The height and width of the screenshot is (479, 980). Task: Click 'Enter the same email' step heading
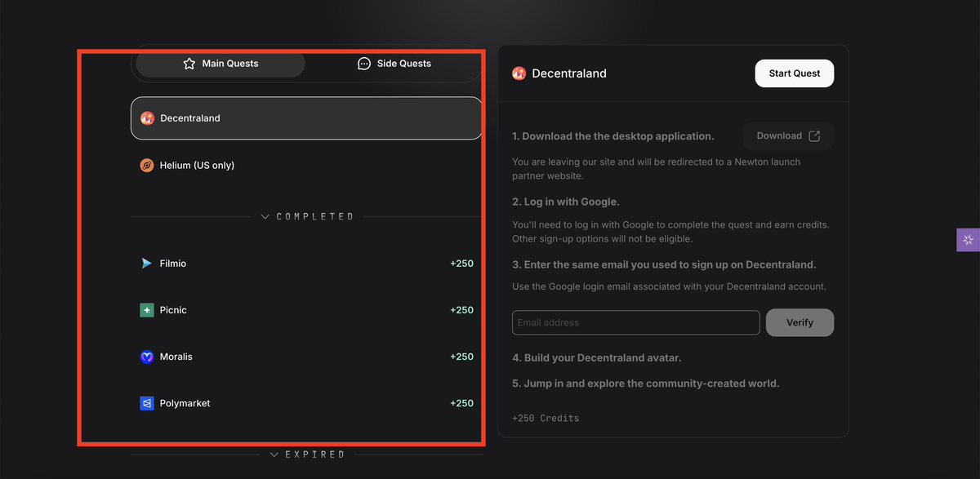tap(664, 264)
